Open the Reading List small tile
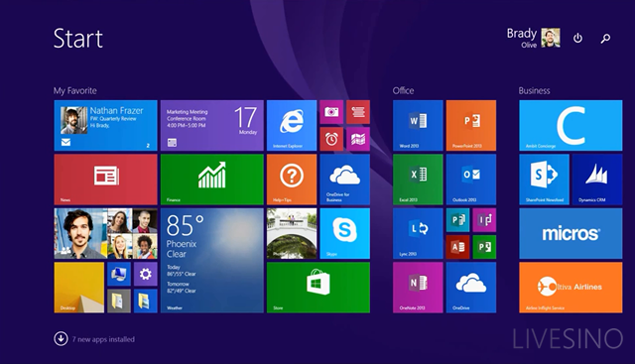 [358, 112]
